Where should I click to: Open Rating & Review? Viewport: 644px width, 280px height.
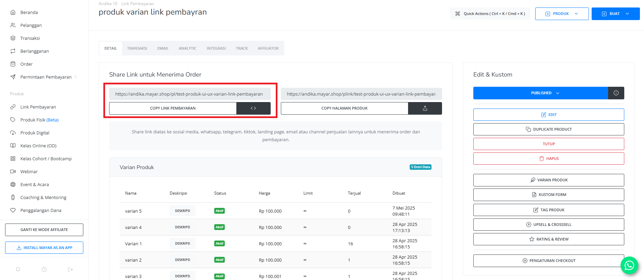(x=549, y=239)
